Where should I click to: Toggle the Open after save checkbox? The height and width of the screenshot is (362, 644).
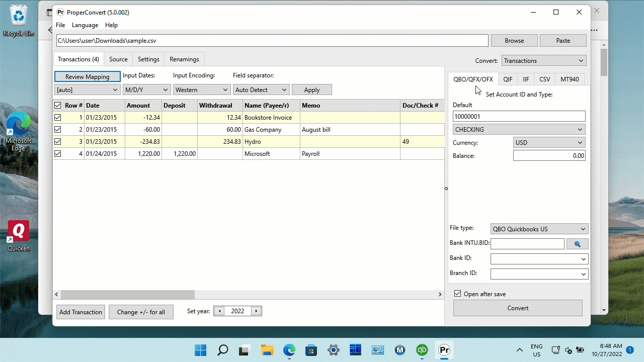457,294
